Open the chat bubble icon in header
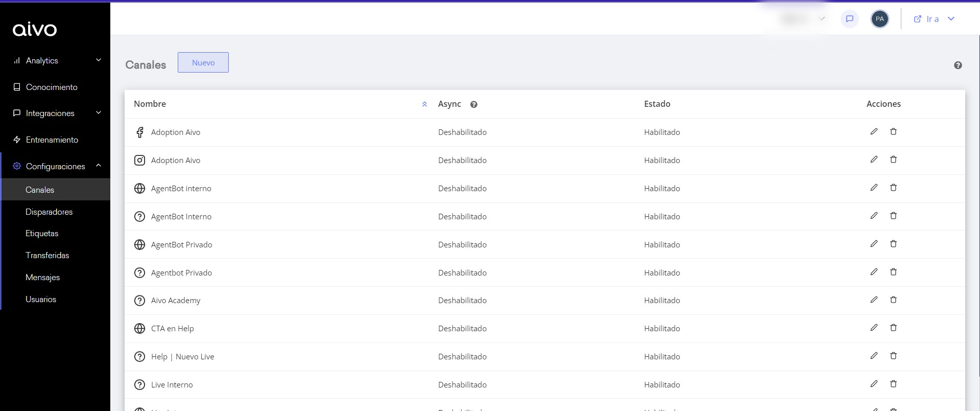Screen dimensions: 980x411 click(x=850, y=19)
